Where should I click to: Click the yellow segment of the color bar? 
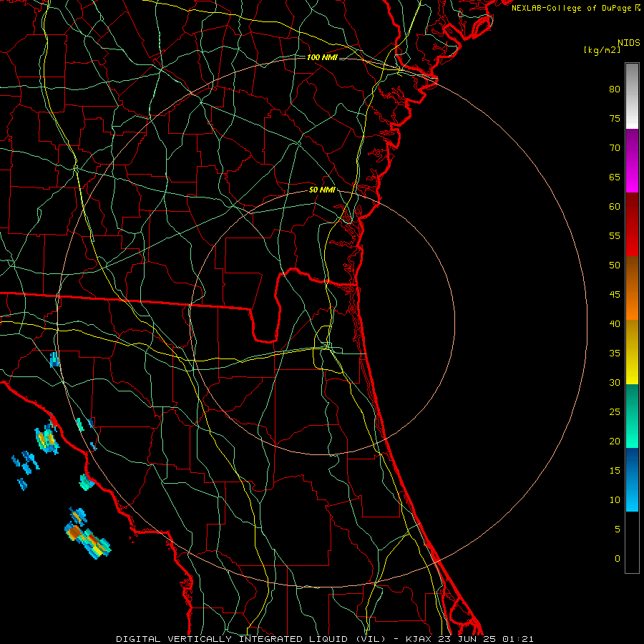(x=632, y=352)
